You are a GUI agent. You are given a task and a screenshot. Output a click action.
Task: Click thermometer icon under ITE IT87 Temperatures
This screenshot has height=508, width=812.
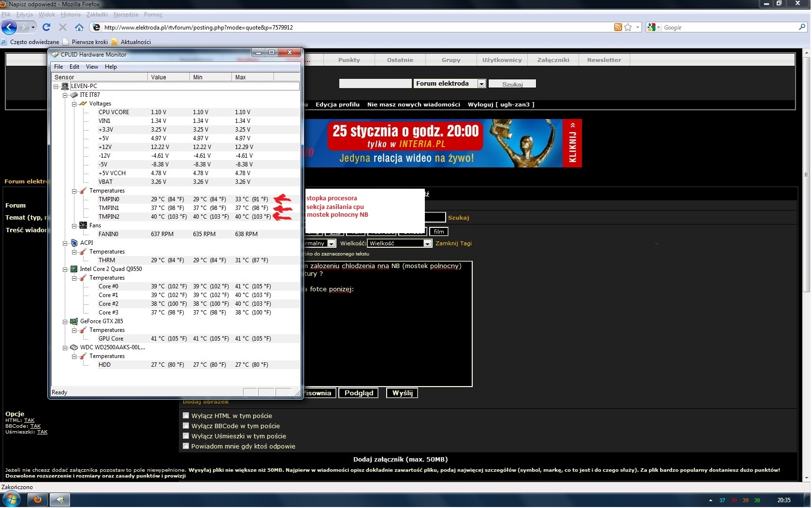83,191
